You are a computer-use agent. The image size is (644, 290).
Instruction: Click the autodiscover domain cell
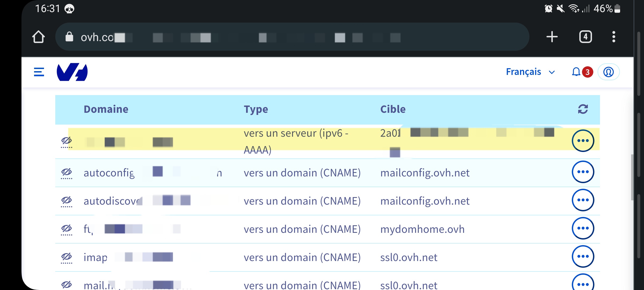tap(137, 201)
